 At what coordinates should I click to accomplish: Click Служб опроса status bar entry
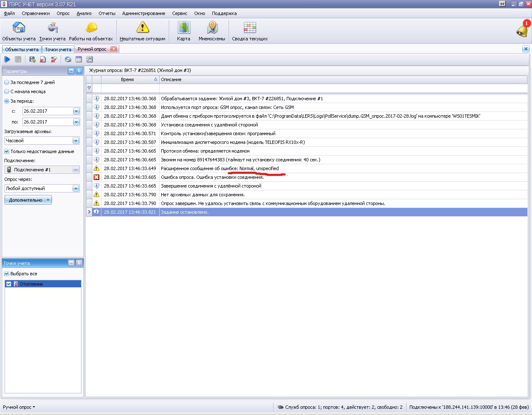(340, 407)
